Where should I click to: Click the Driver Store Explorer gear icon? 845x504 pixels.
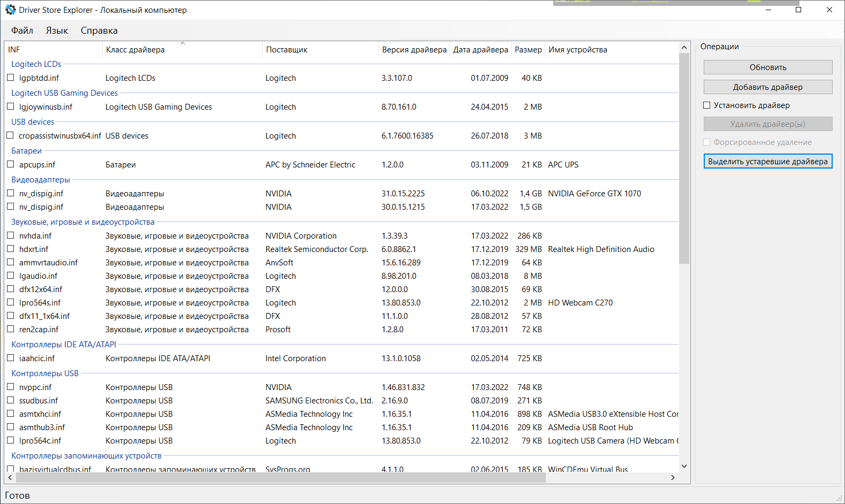coord(11,10)
